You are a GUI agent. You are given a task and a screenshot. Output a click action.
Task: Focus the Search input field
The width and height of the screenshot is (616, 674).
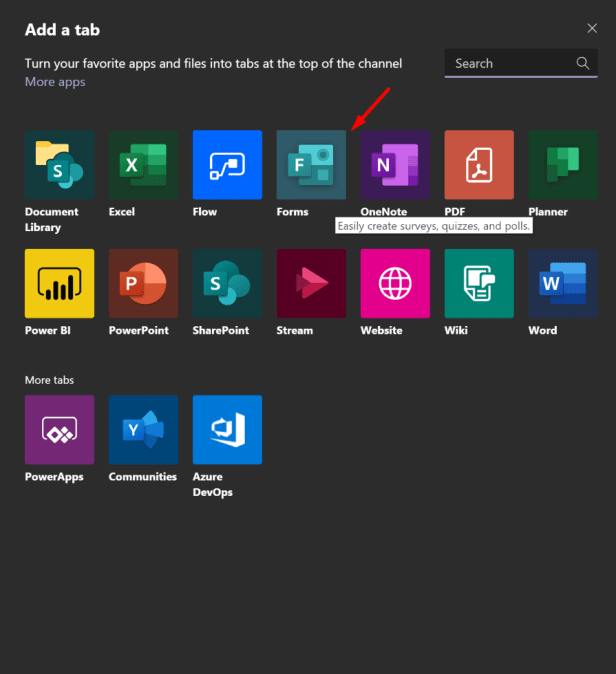pos(521,63)
